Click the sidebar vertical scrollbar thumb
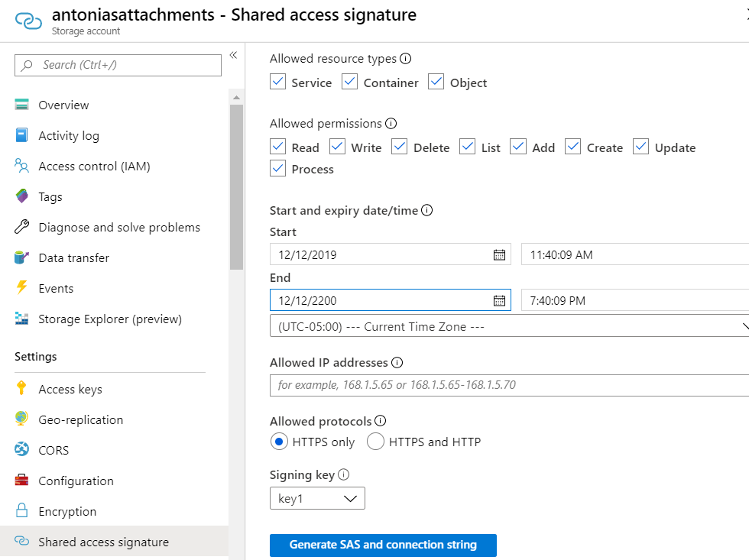Viewport: 749px width, 560px height. tap(236, 187)
